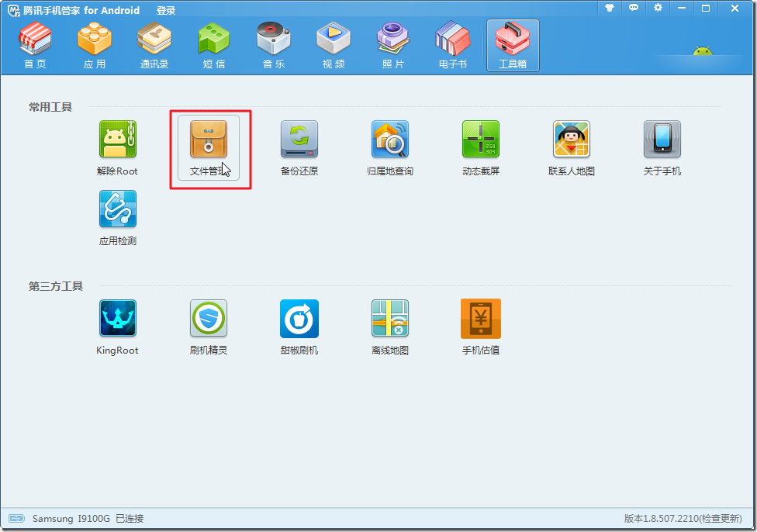Screen dimensions: 757x532
Task: Open the 手机估值 phone valuation tool
Action: point(481,327)
